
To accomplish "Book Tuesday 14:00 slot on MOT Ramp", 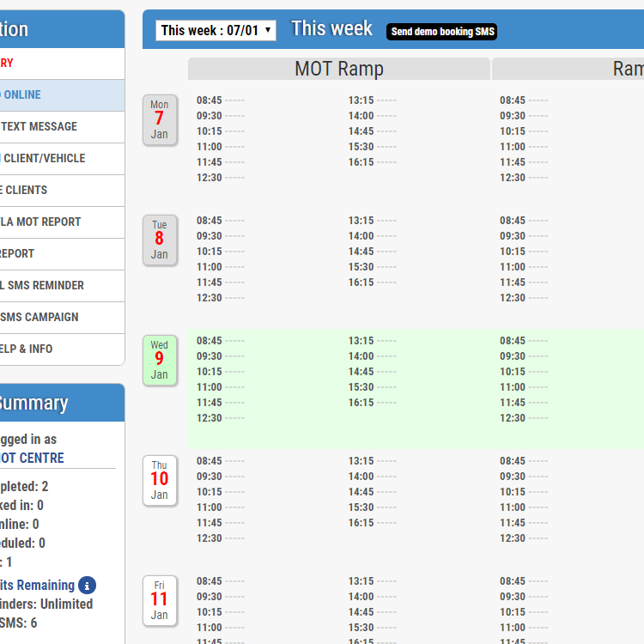I will pos(373,236).
